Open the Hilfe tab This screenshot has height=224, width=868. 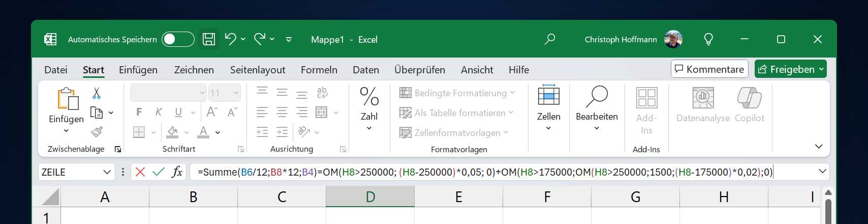coord(519,70)
